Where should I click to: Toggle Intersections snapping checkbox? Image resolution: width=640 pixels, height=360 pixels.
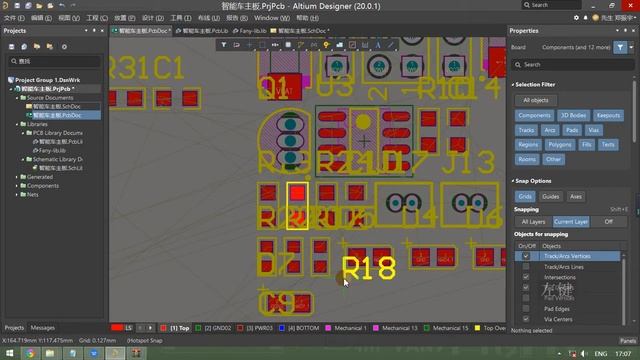click(526, 277)
